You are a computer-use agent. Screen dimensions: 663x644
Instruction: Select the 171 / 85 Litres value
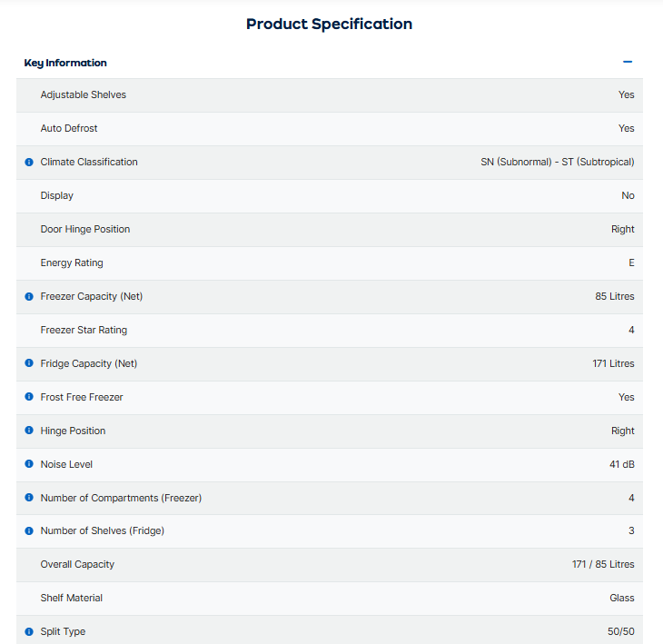click(603, 564)
